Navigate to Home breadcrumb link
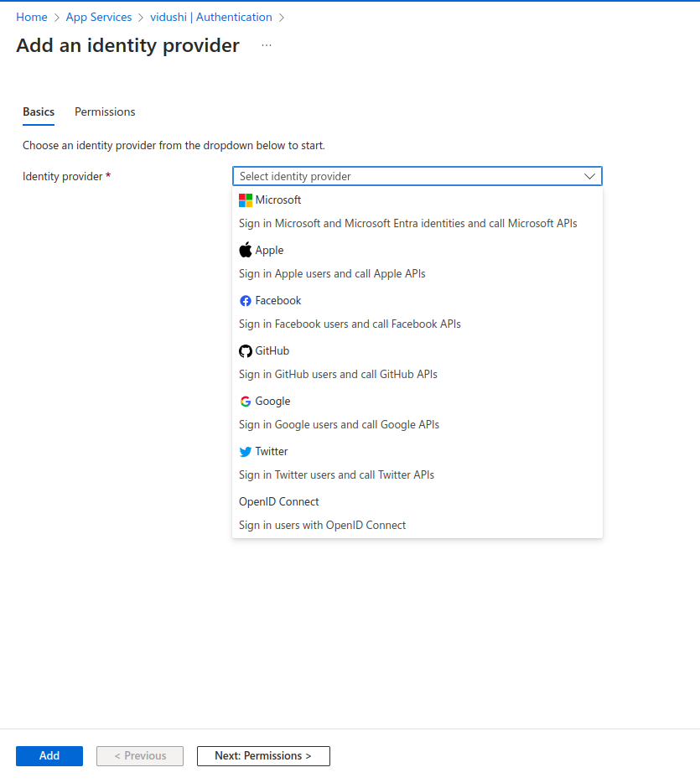700x783 pixels. click(32, 17)
